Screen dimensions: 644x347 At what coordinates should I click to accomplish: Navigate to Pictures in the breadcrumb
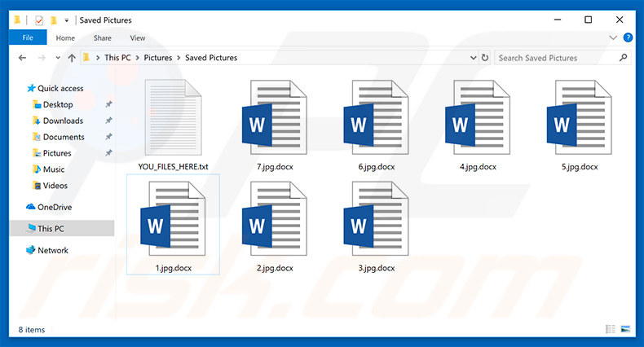[x=157, y=58]
